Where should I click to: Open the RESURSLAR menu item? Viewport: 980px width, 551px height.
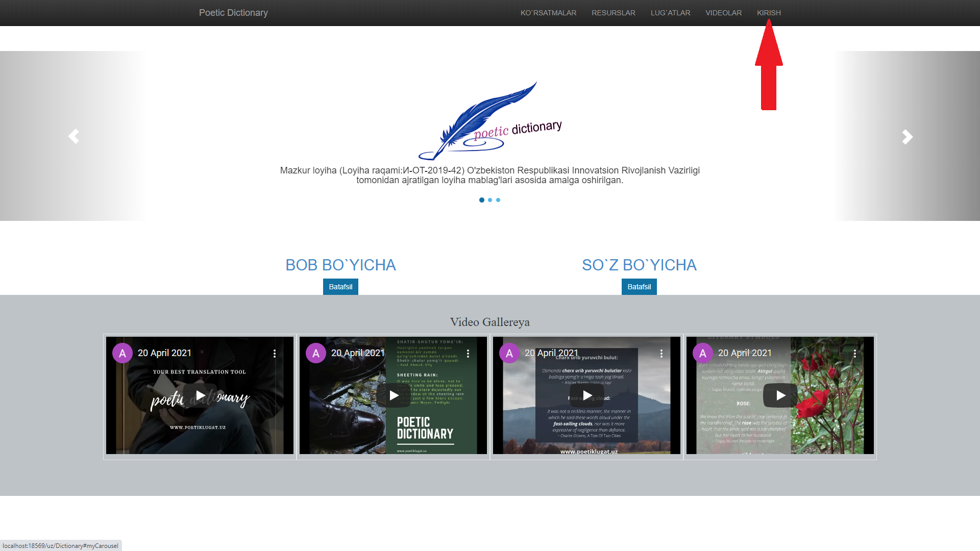[613, 13]
